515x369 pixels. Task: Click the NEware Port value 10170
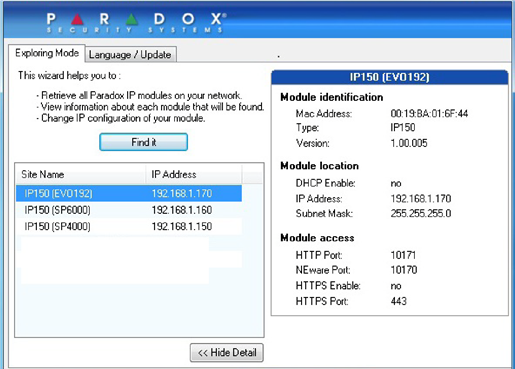coord(404,270)
